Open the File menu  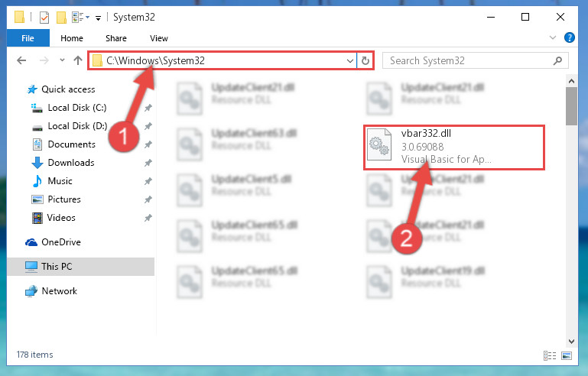point(28,38)
